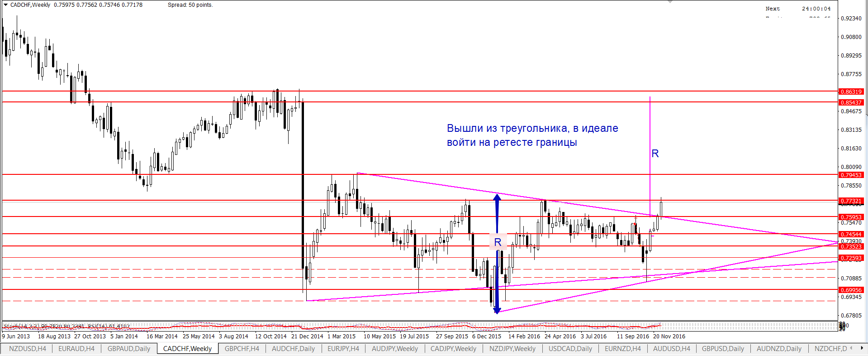Select the 0.85437 red price label
The width and height of the screenshot is (868, 356).
coord(851,102)
